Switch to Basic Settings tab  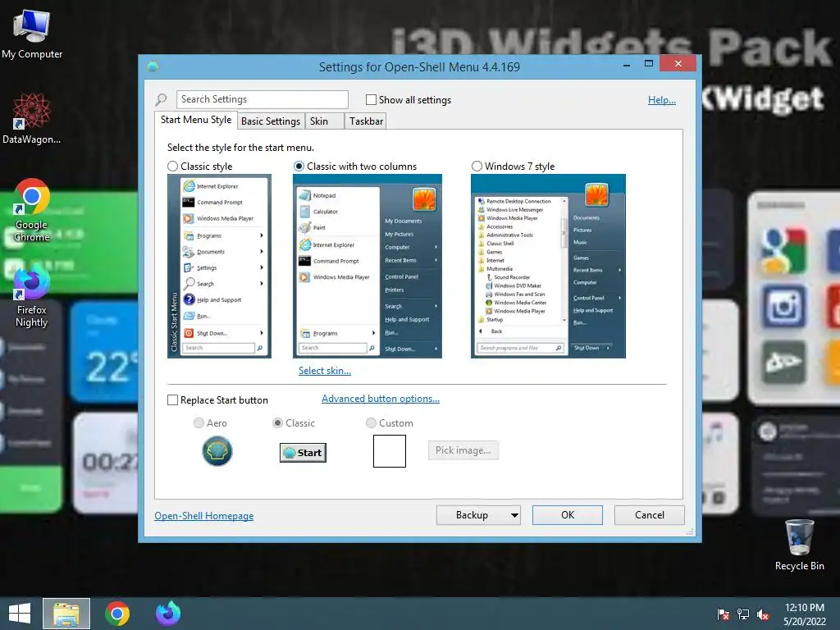coord(271,121)
